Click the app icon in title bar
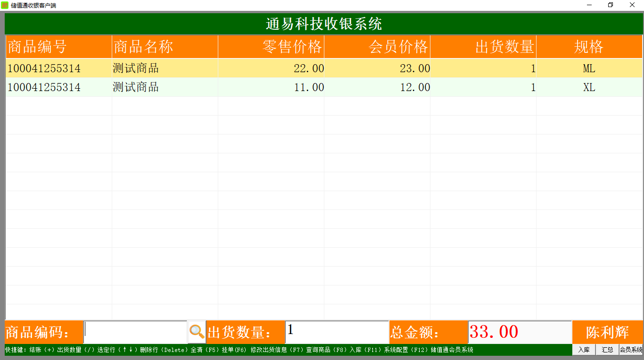The image size is (644, 360). [x=5, y=5]
